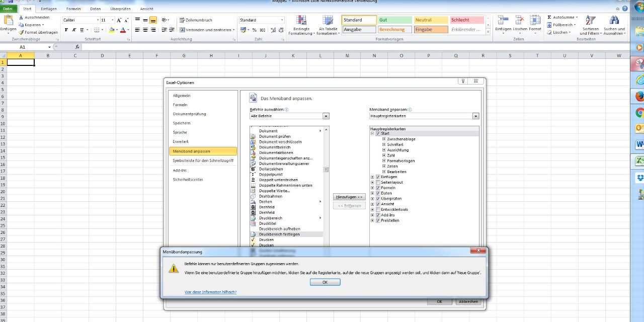Screen dimensions: 644x322
Task: Click the Einfügen paste icon in Zwischenablage
Action: (8, 20)
